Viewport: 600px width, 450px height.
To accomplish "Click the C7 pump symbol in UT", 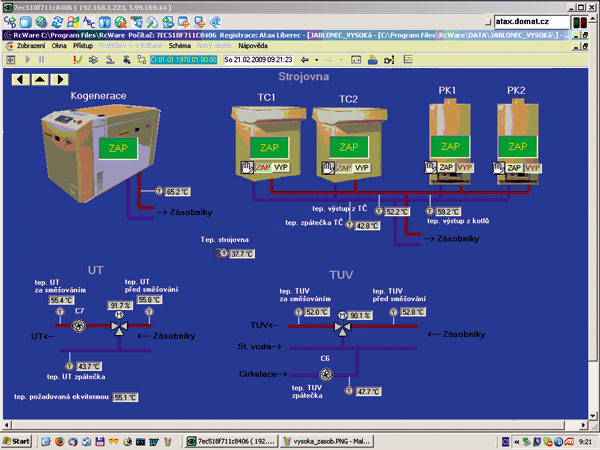I will coord(79,326).
